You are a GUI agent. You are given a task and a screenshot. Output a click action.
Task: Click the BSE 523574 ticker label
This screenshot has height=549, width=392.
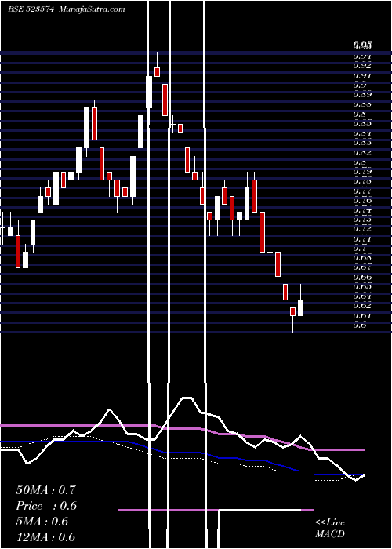[x=31, y=9]
